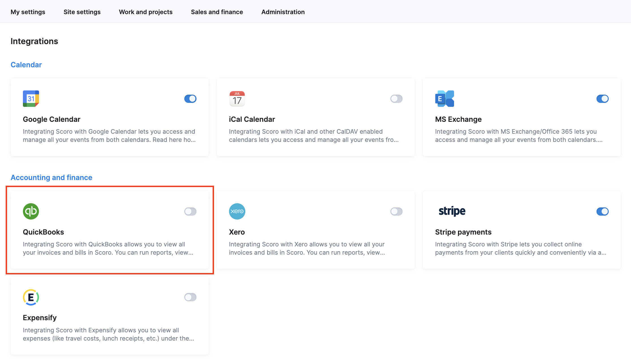This screenshot has height=364, width=631.
Task: Switch to Work and projects tab
Action: [x=146, y=12]
